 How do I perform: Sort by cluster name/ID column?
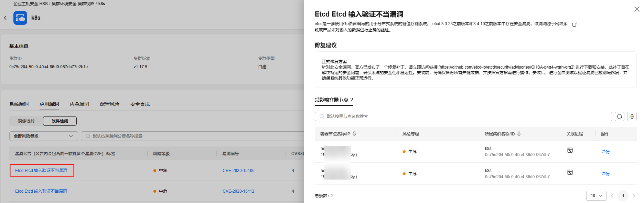(519, 134)
